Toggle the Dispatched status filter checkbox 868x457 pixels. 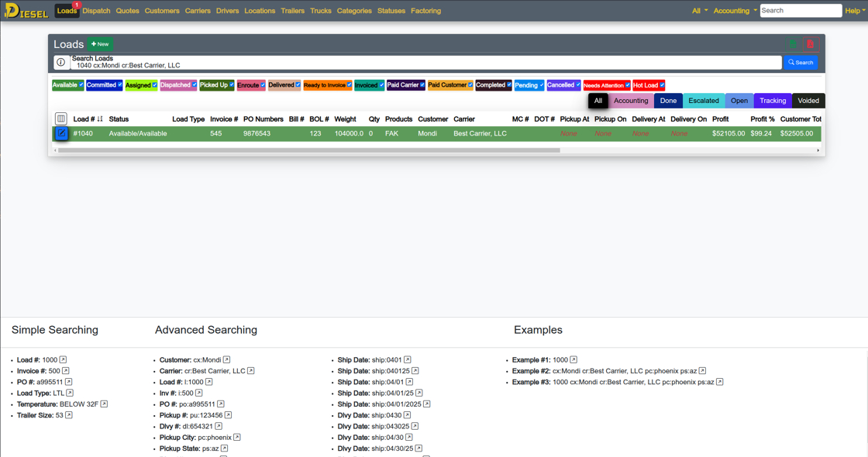click(195, 84)
